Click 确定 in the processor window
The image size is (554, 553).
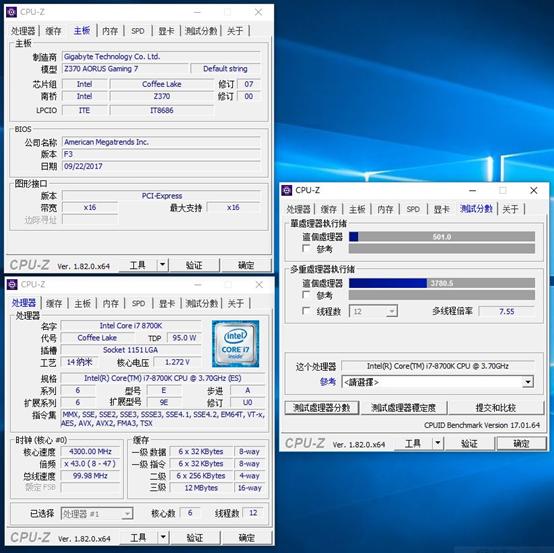coord(247,537)
